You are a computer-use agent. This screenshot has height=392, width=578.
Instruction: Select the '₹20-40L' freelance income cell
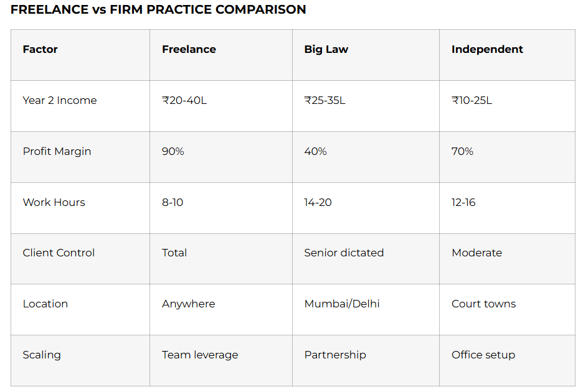pos(184,101)
